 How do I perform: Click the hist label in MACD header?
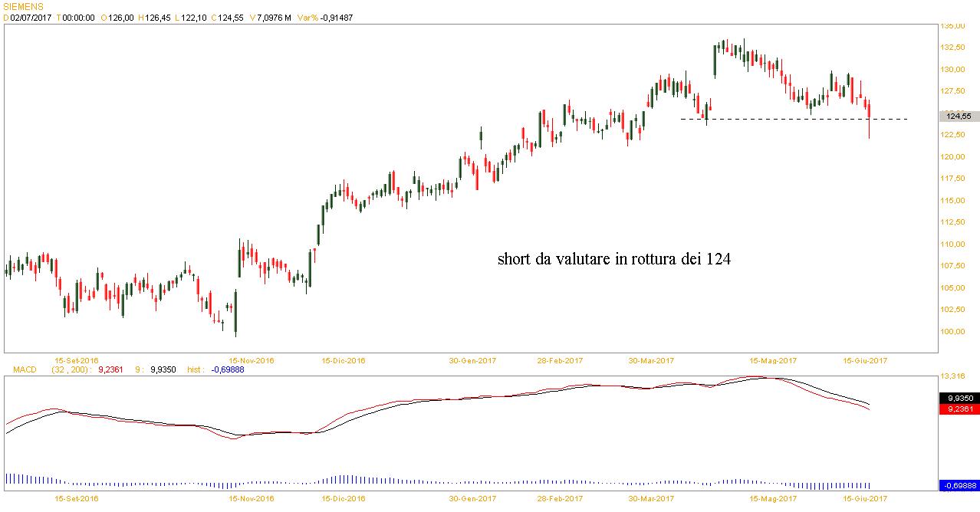[x=196, y=369]
